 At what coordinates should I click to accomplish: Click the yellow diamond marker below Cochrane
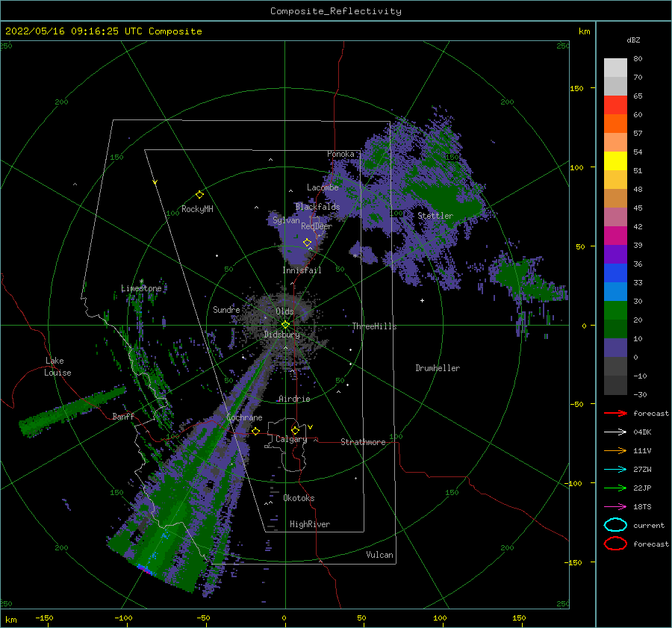pos(255,431)
